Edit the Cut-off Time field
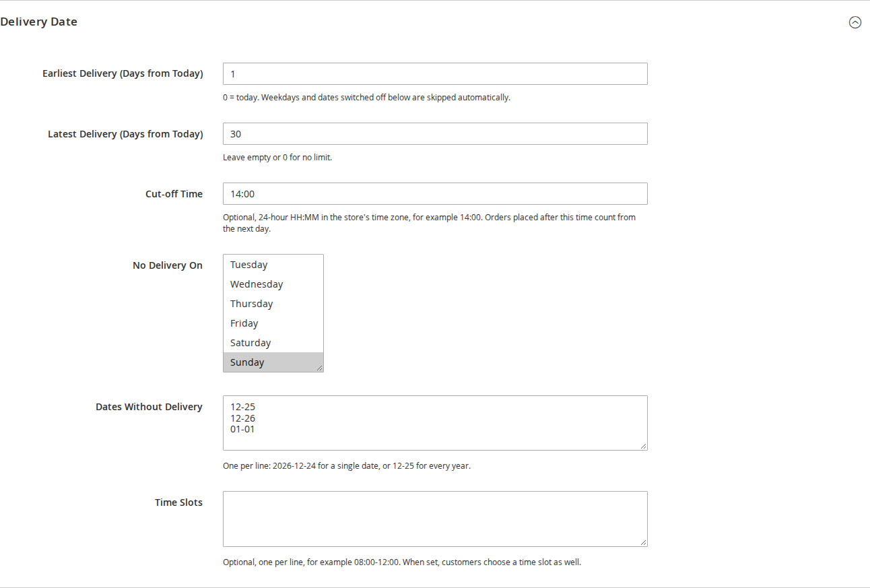870x588 pixels. (x=435, y=193)
